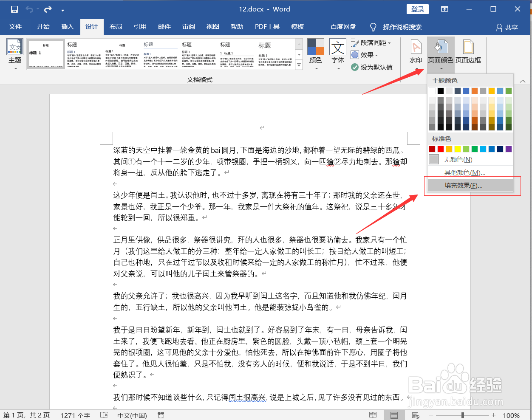This screenshot has width=532, height=420.
Task: Open the 百度网盘 tab
Action: [343, 27]
